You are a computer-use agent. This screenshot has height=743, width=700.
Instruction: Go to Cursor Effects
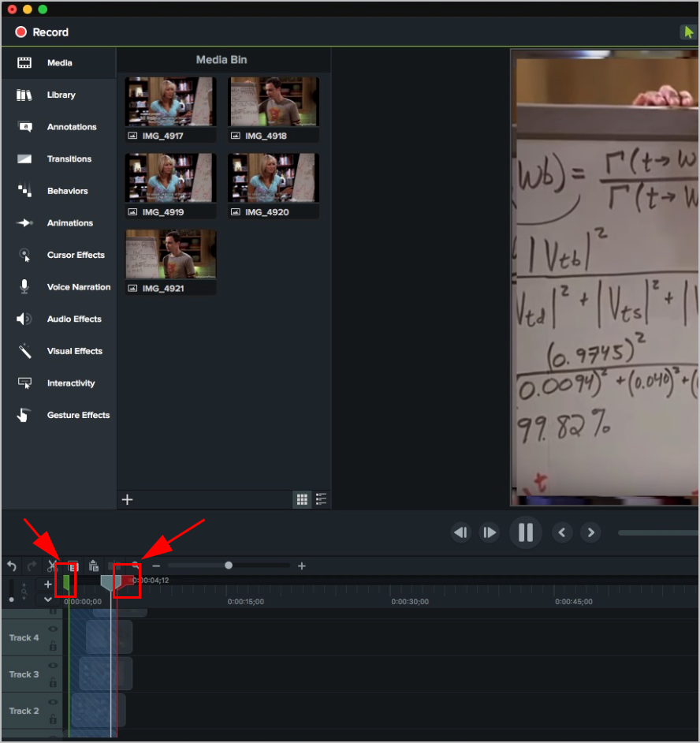(x=59, y=255)
